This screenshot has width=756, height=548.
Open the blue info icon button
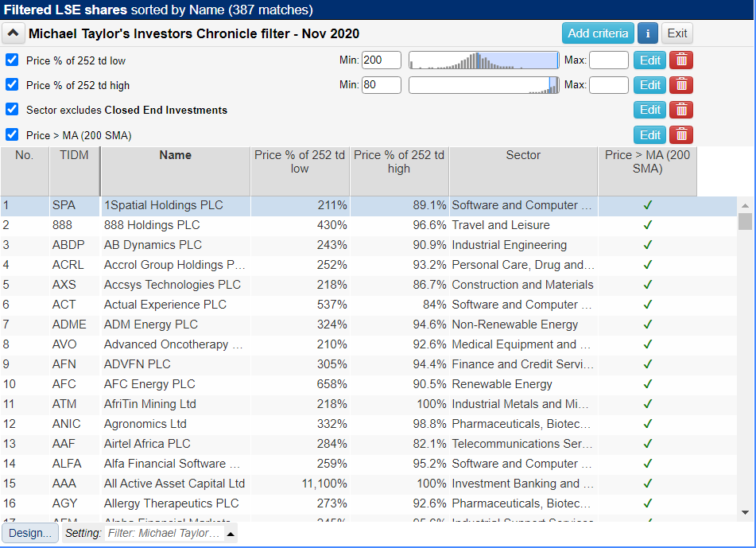click(648, 33)
